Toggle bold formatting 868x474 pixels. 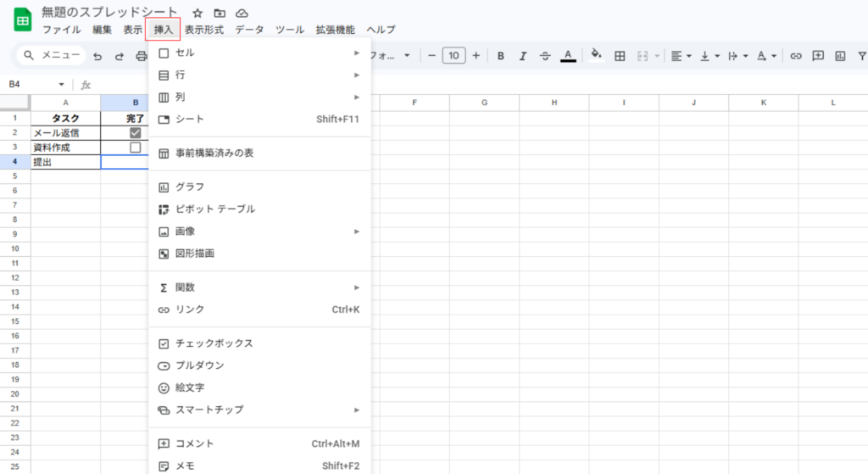[x=500, y=56]
